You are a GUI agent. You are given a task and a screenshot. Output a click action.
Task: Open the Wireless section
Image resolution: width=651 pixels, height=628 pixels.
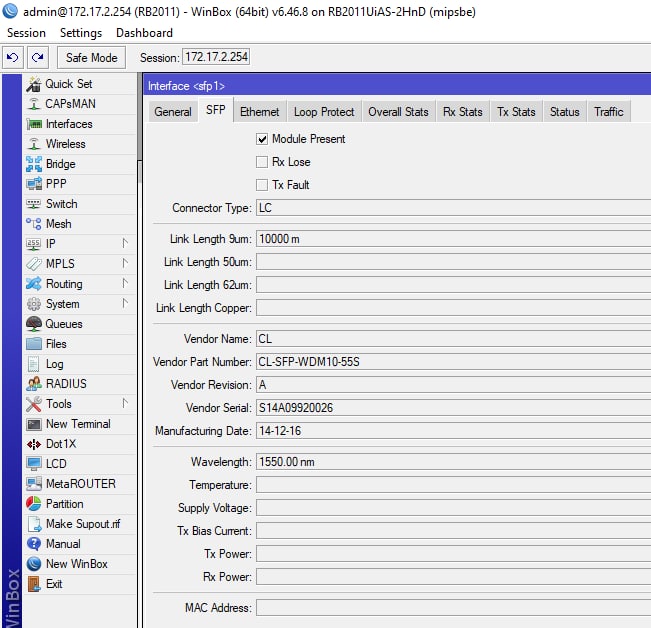(x=80, y=144)
